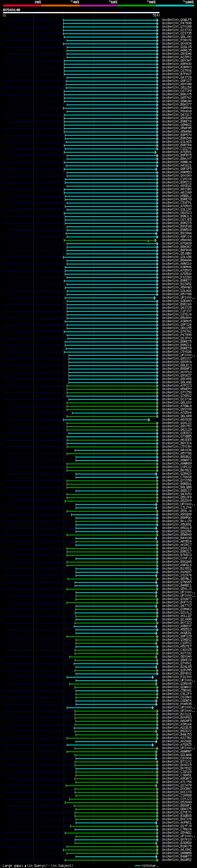Open hit UniRef100_A9PA30

177,64
